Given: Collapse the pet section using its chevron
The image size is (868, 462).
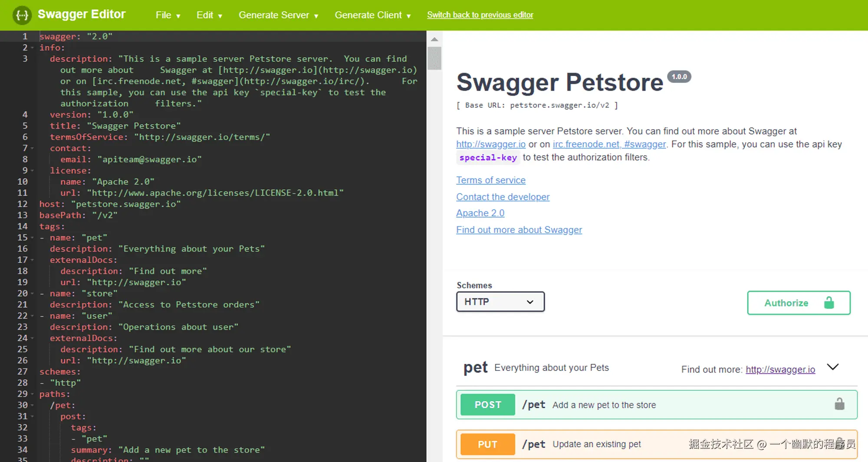Looking at the screenshot, I should (833, 367).
